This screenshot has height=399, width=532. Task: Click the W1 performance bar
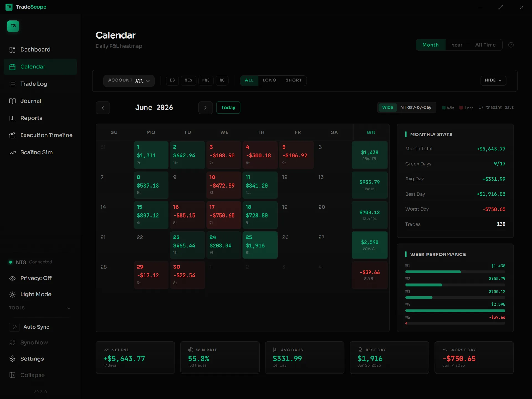455,272
